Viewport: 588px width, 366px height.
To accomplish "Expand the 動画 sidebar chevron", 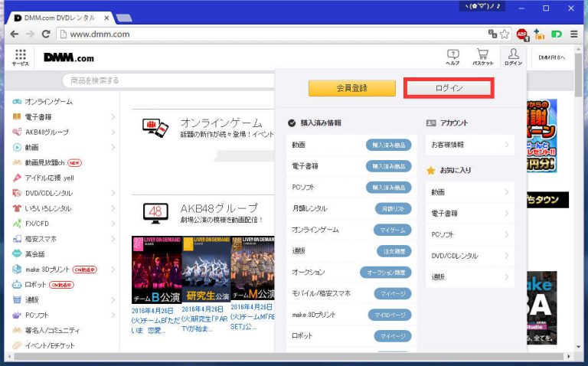I will [113, 147].
